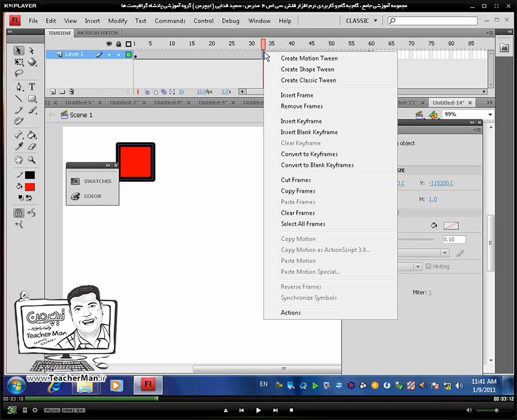
Task: Select the Eraser tool
Action: point(32,147)
